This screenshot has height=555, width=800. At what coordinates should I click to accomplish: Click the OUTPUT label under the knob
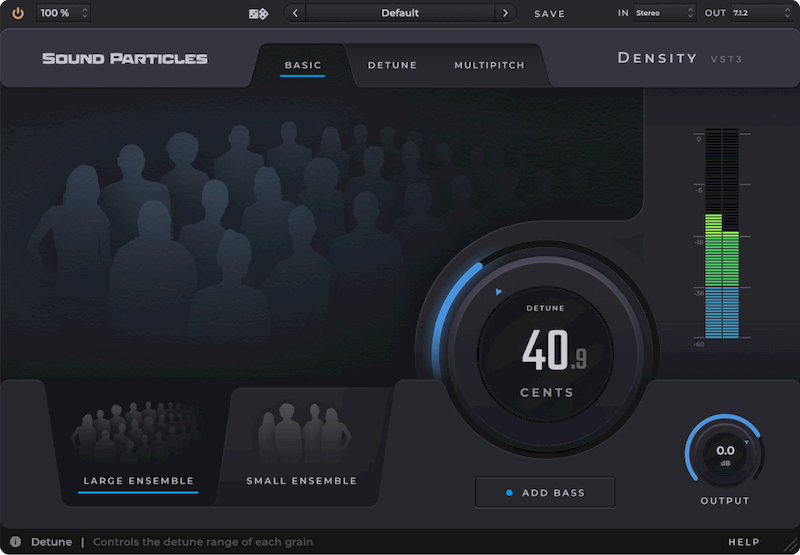pyautogui.click(x=725, y=500)
